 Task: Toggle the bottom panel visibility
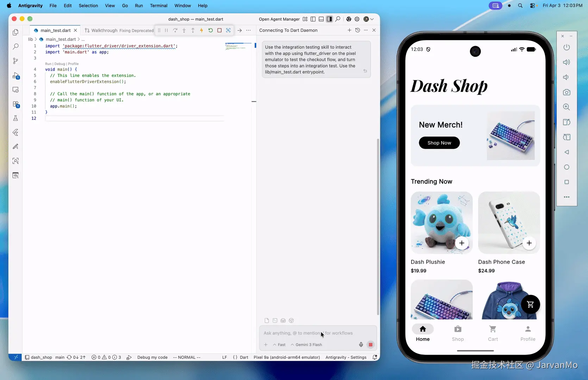[x=321, y=19]
